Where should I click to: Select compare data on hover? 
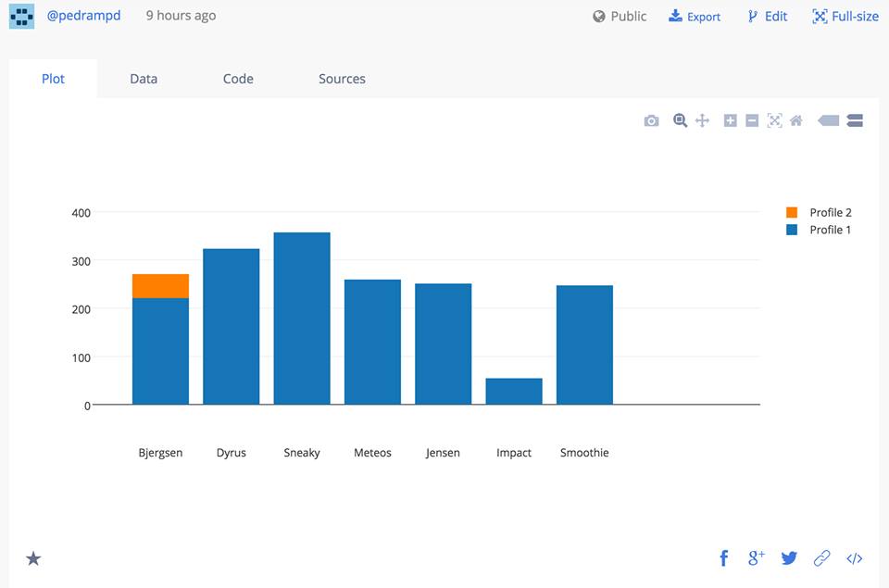coord(855,120)
